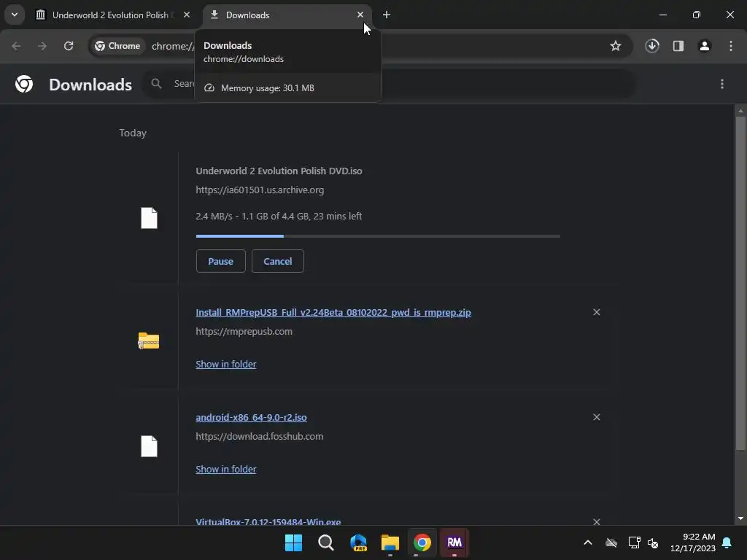Close the Underworld 2 Evolution tab
Screen dimensions: 747x560
click(x=187, y=15)
